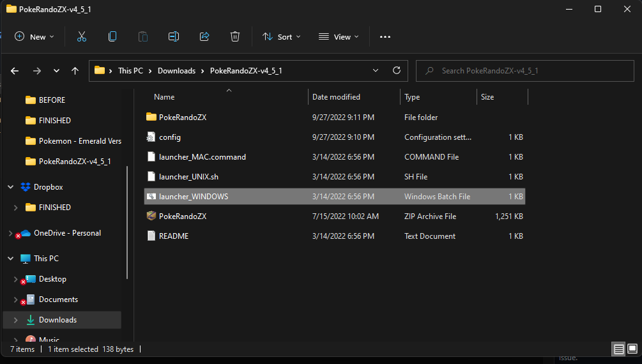
Task: Click the Cut scissors icon
Action: pos(82,37)
